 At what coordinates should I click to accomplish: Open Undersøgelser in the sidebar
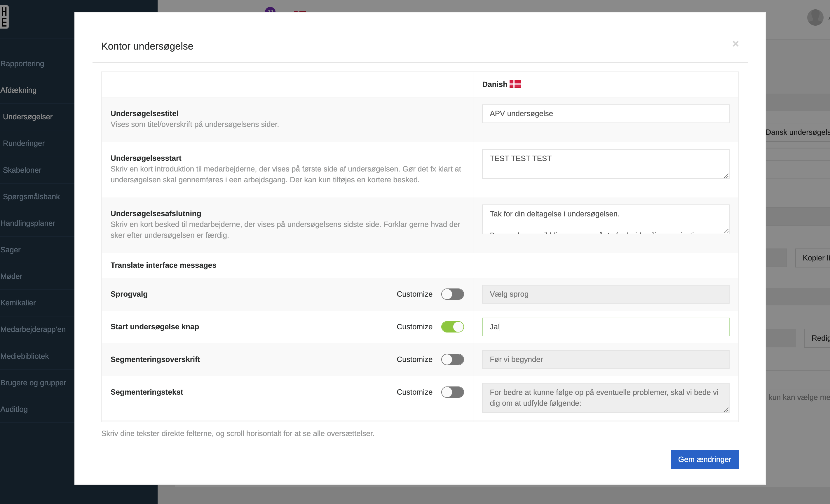click(28, 117)
